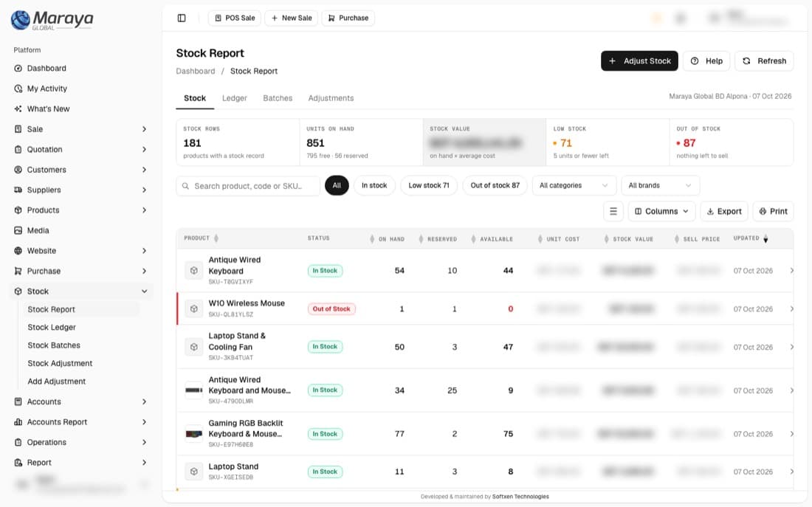Print the stock report
Viewport: 812px width, 507px height.
tap(773, 211)
